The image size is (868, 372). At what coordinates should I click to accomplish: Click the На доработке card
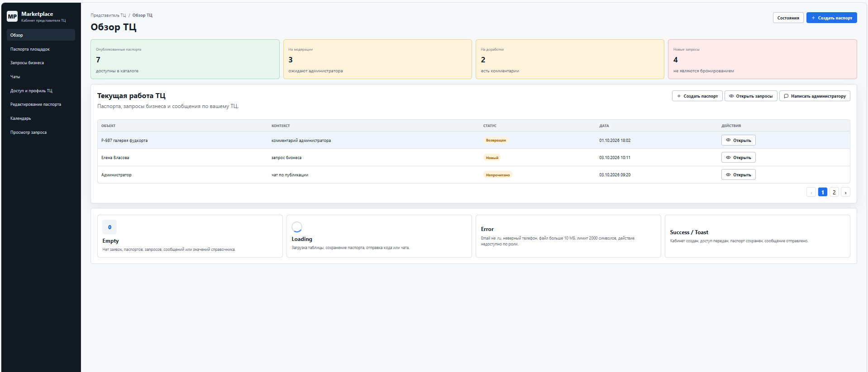tap(570, 59)
